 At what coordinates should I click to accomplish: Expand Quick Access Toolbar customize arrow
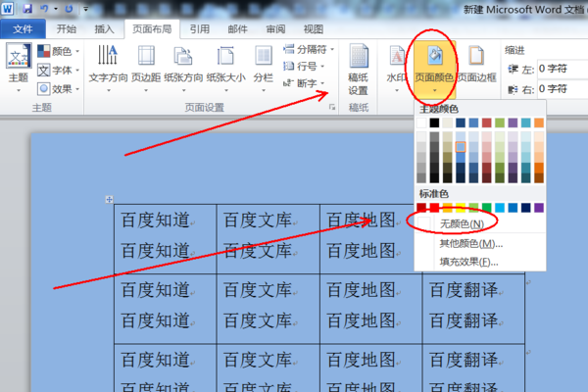86,8
